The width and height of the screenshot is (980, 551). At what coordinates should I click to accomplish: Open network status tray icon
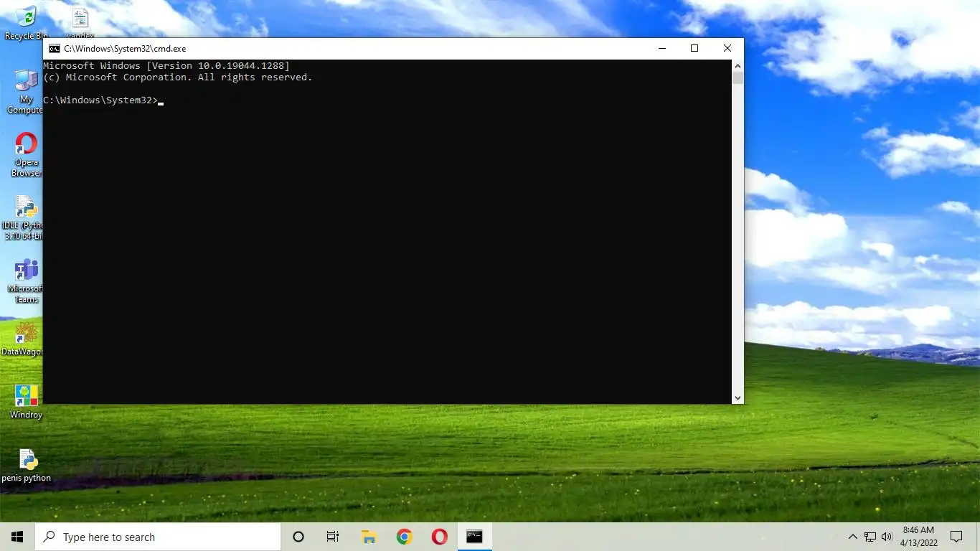point(870,537)
